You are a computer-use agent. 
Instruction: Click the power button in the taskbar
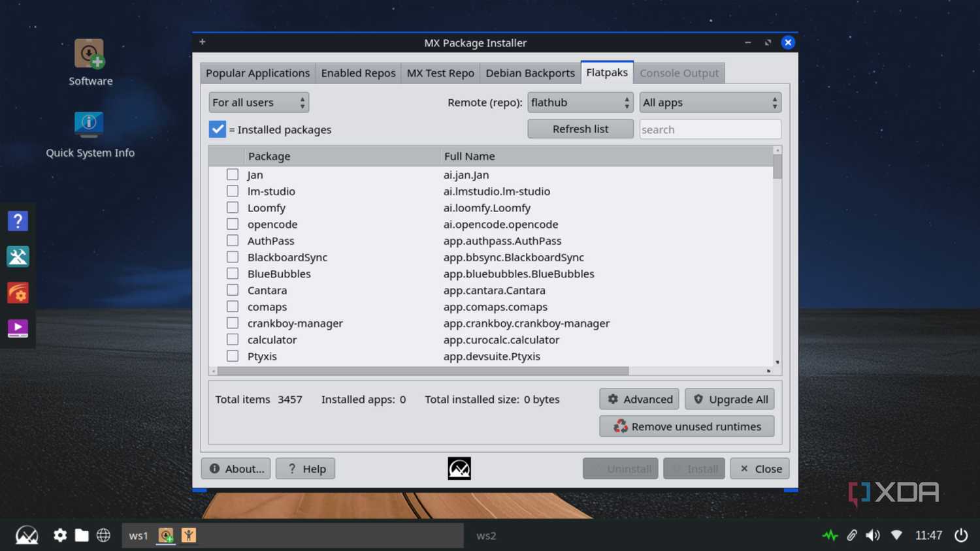click(961, 535)
